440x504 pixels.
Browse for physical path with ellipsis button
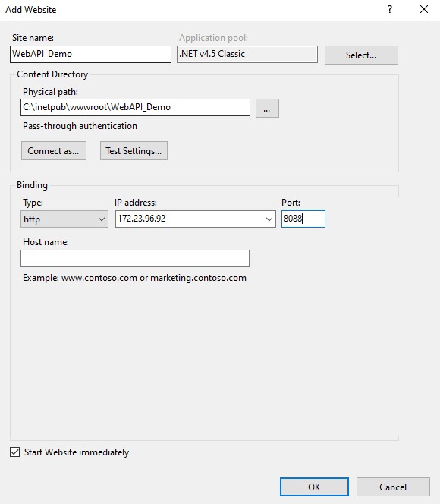pos(267,108)
